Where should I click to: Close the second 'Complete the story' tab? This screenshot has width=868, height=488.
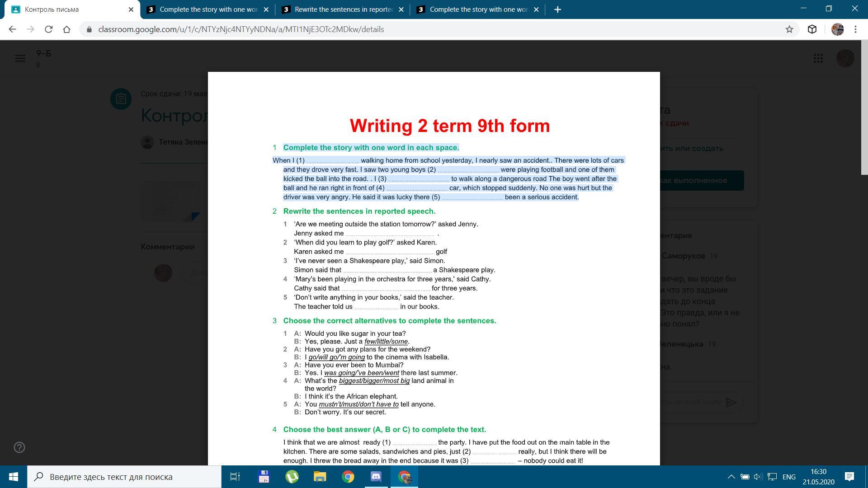[x=536, y=9]
